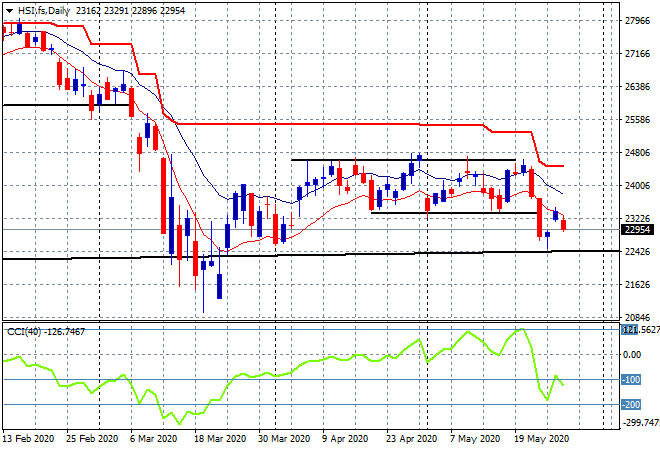This screenshot has height=450, width=660.
Task: Select price scale value 27166
Action: [638, 53]
